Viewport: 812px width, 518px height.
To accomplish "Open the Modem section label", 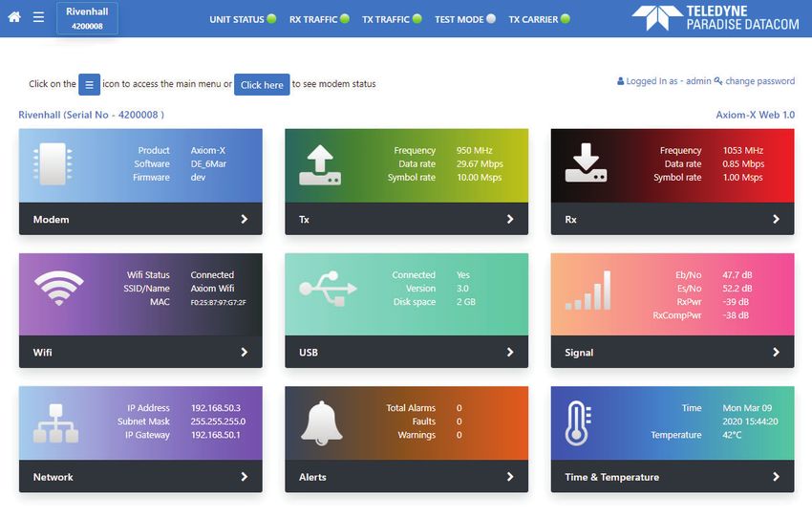I will (x=51, y=220).
